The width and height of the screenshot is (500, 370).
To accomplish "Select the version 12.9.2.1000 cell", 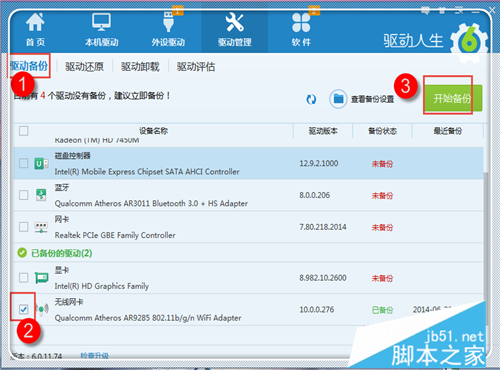I will pyautogui.click(x=319, y=163).
